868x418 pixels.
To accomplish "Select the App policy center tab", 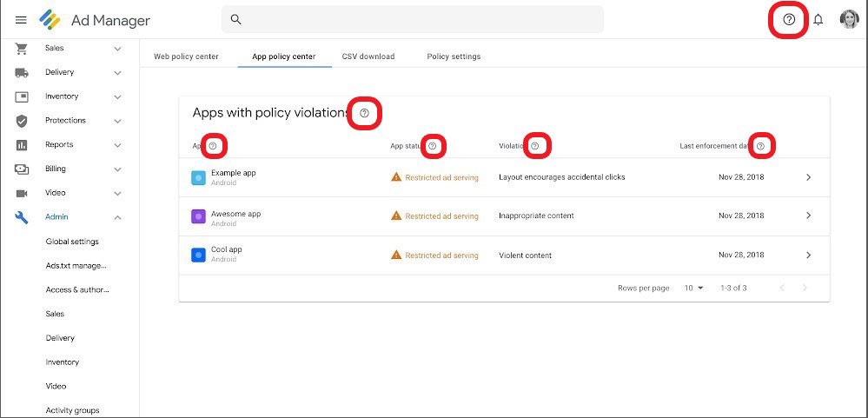I will [x=284, y=56].
